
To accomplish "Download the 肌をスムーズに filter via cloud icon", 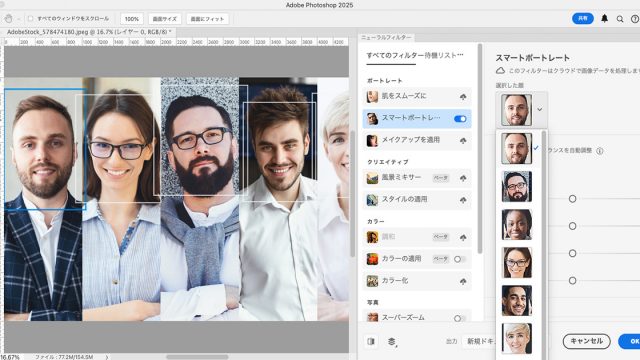I will tap(463, 97).
